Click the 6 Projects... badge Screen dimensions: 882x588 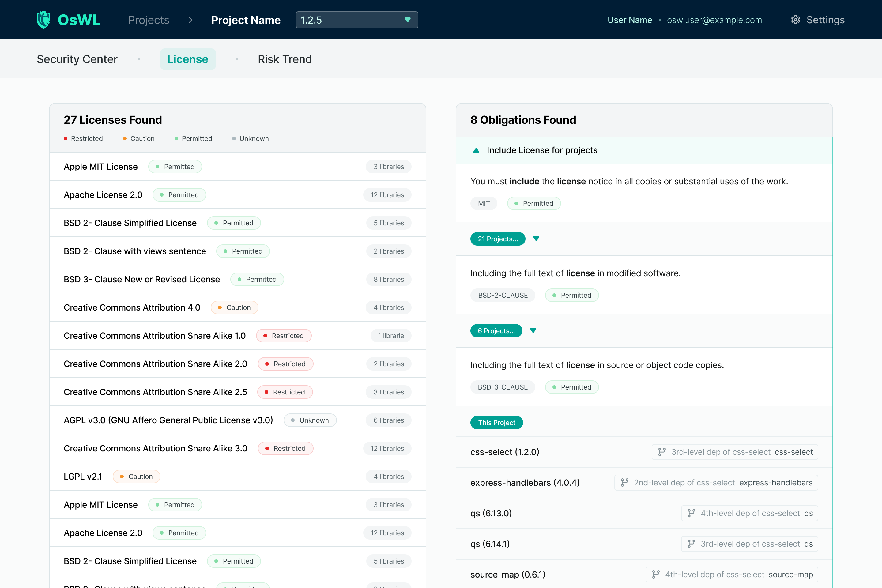point(496,331)
